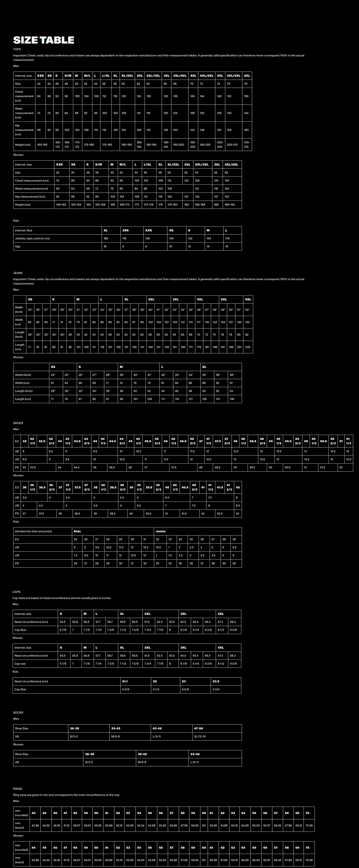Select the XS header in Women jeans table
359x868 pixels.
point(53,367)
